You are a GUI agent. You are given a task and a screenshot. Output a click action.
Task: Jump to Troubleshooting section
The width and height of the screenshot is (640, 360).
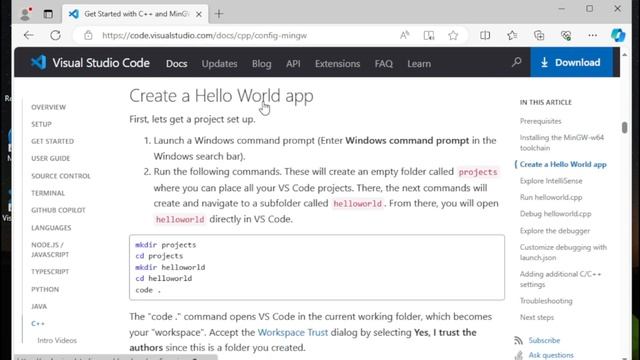pos(546,301)
